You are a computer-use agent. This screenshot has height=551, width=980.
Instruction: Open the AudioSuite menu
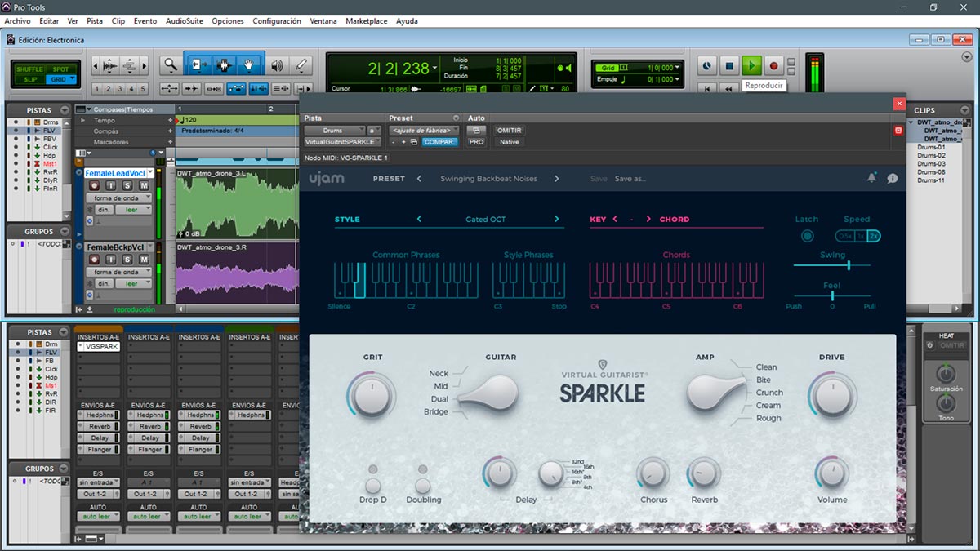(x=185, y=21)
